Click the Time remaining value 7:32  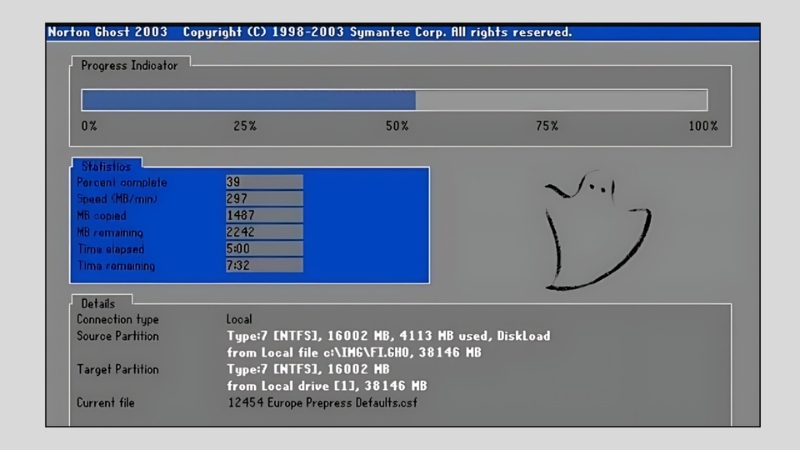264,265
